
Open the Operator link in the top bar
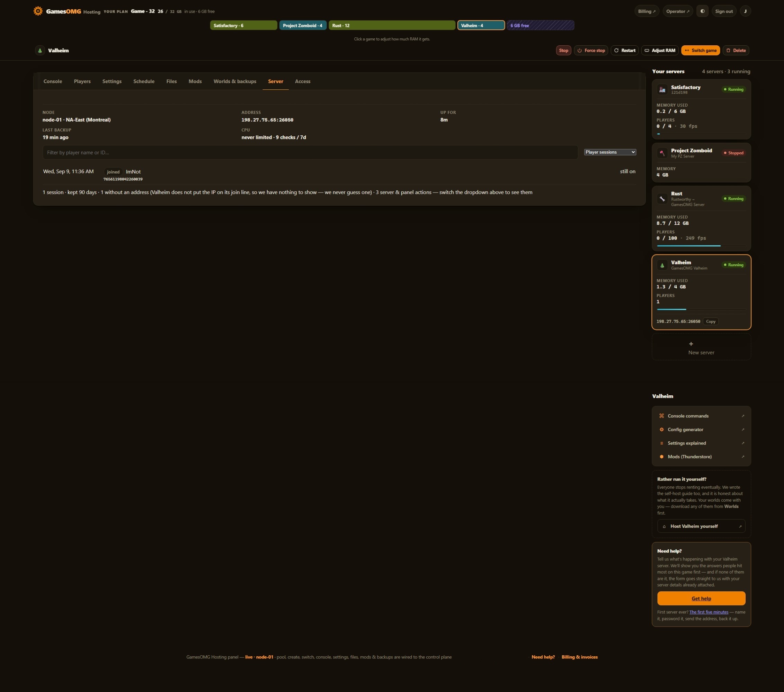tap(677, 11)
